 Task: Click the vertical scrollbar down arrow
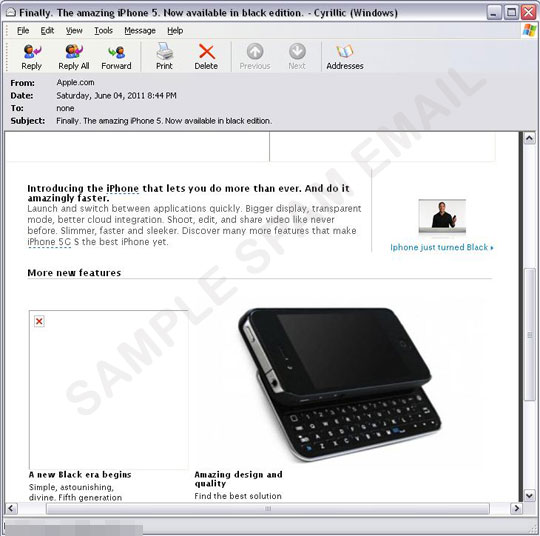point(529,495)
